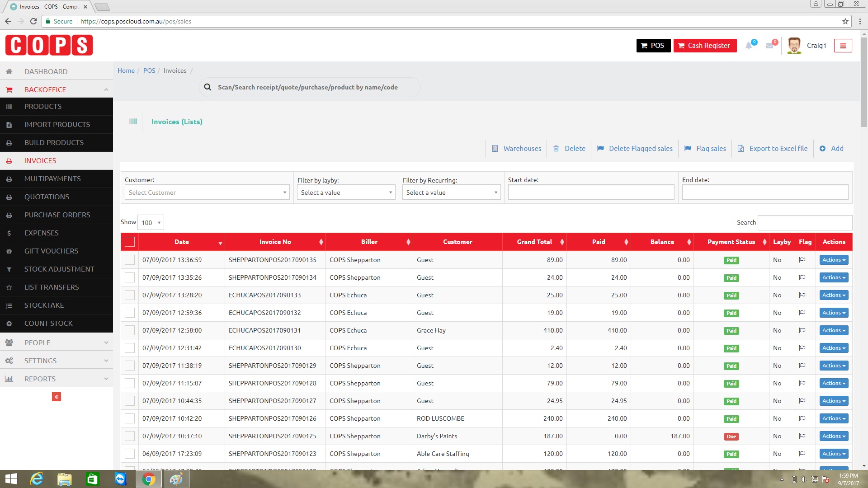The image size is (868, 488).
Task: Expand the Filter by layby dropdown
Action: pos(346,192)
